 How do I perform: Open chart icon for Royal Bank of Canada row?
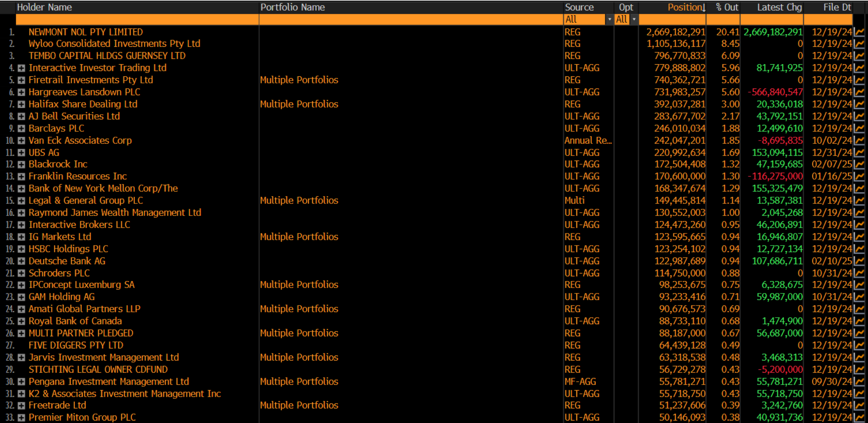[x=859, y=322]
